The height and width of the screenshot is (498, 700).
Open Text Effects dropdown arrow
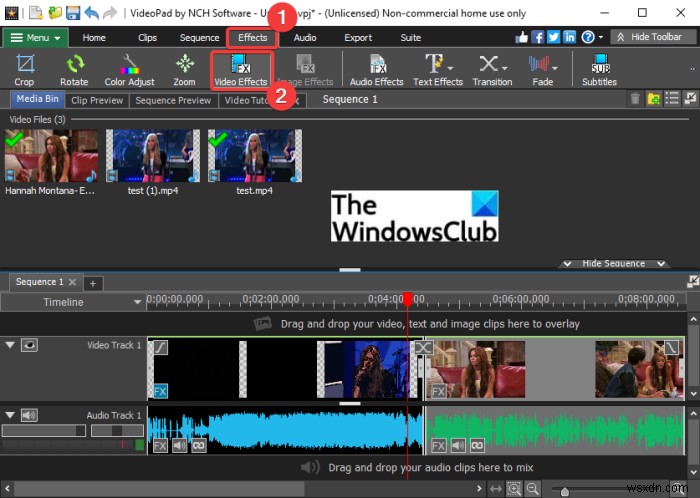(x=450, y=68)
